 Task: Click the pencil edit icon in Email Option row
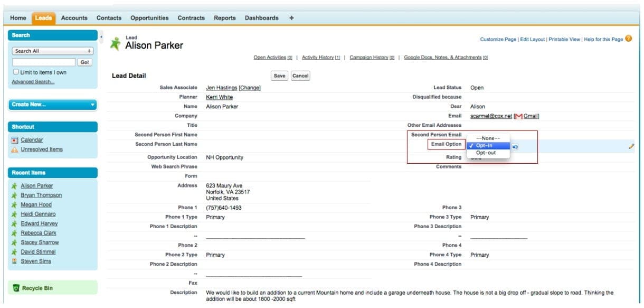coord(631,146)
